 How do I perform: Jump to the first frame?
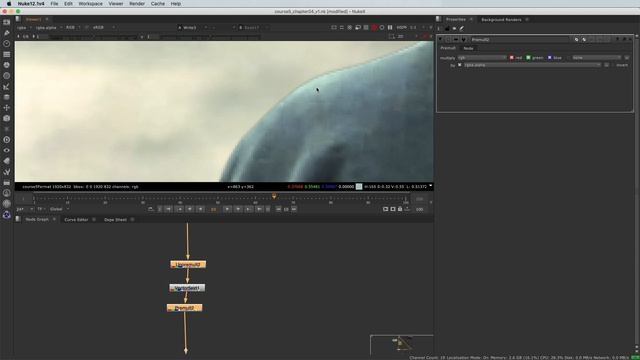[168, 209]
